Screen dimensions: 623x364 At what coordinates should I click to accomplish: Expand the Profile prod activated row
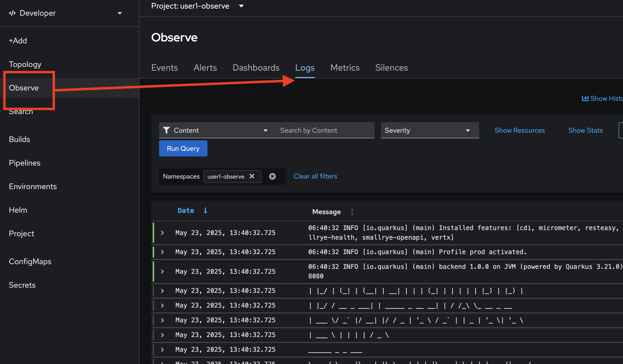pyautogui.click(x=163, y=252)
